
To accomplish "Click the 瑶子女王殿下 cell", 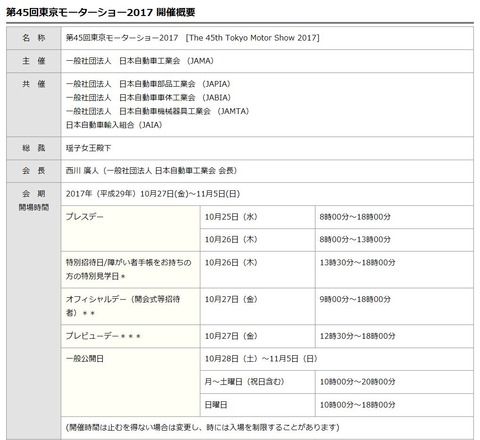I will 267,148.
